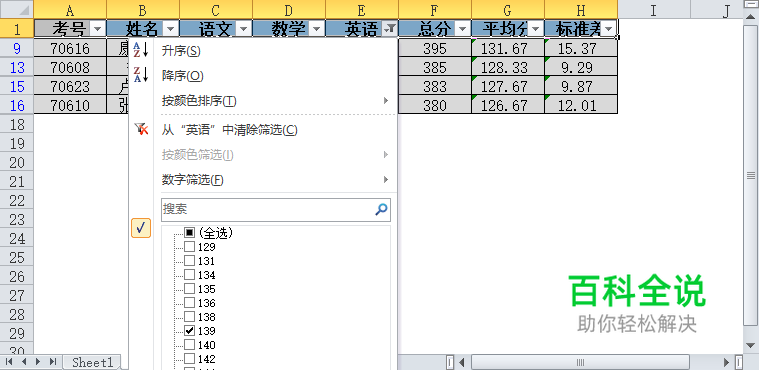Click the highlighted checkmark icon beside the list
The image size is (759, 370).
coord(141,228)
